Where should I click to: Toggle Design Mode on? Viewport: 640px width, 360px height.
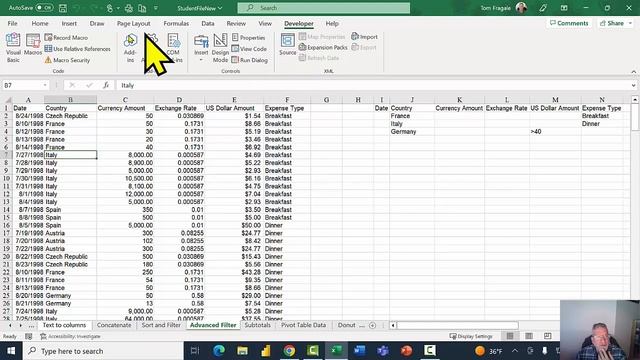coord(220,48)
